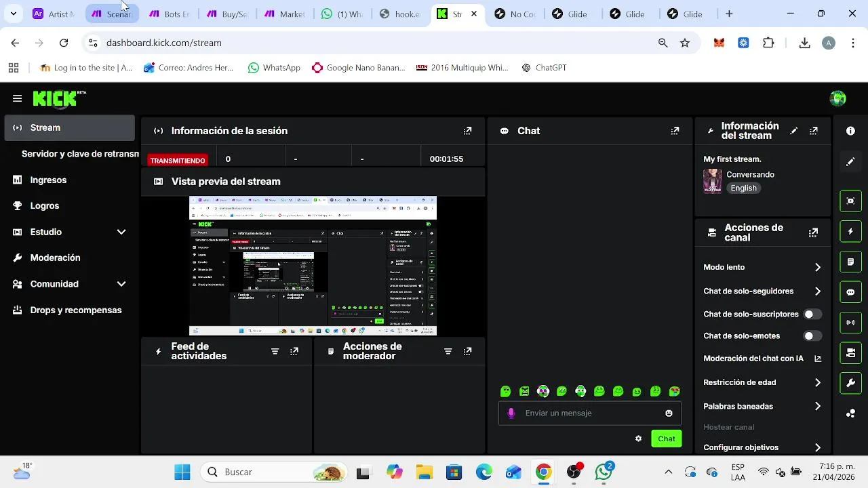Expand the Estudio sidebar section
The width and height of the screenshot is (868, 488).
pyautogui.click(x=121, y=232)
